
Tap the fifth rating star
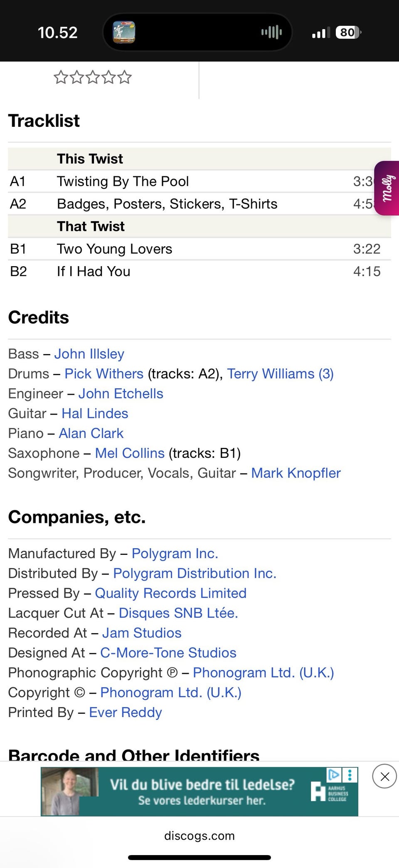124,77
